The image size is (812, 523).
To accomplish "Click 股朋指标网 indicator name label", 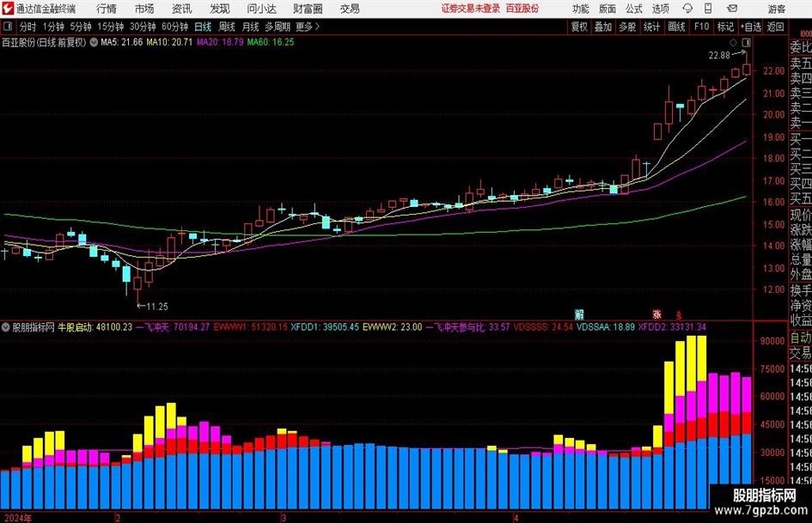I will pos(34,327).
